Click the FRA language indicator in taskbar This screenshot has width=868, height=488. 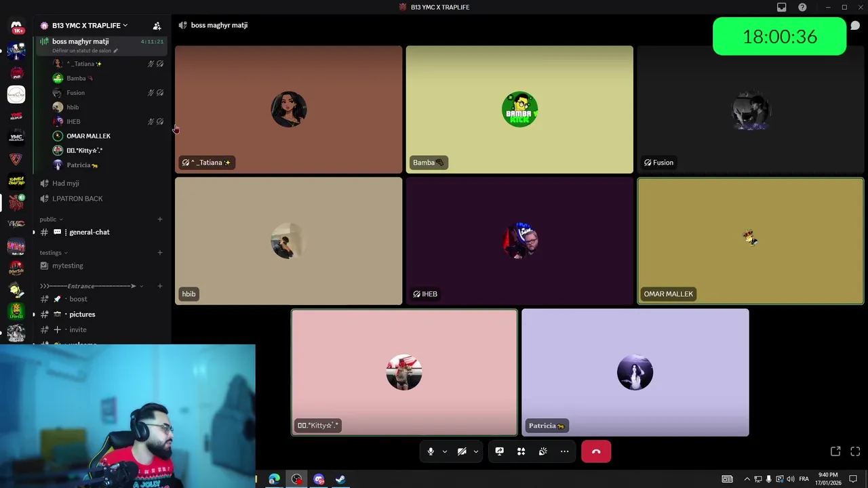pyautogui.click(x=804, y=479)
